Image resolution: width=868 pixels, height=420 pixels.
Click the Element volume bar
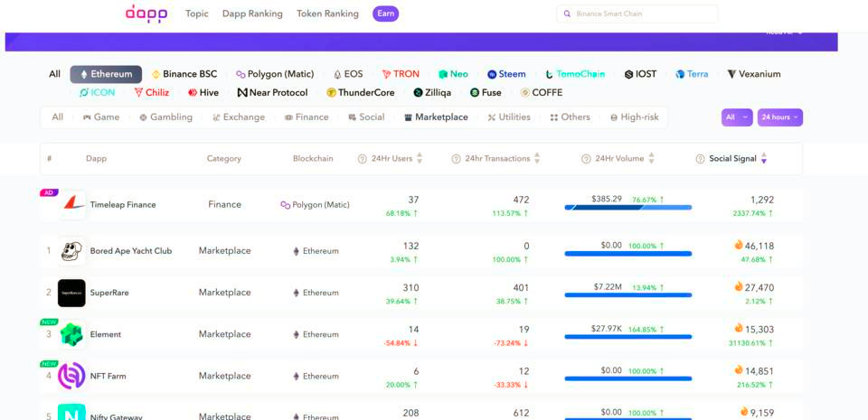[x=627, y=337]
